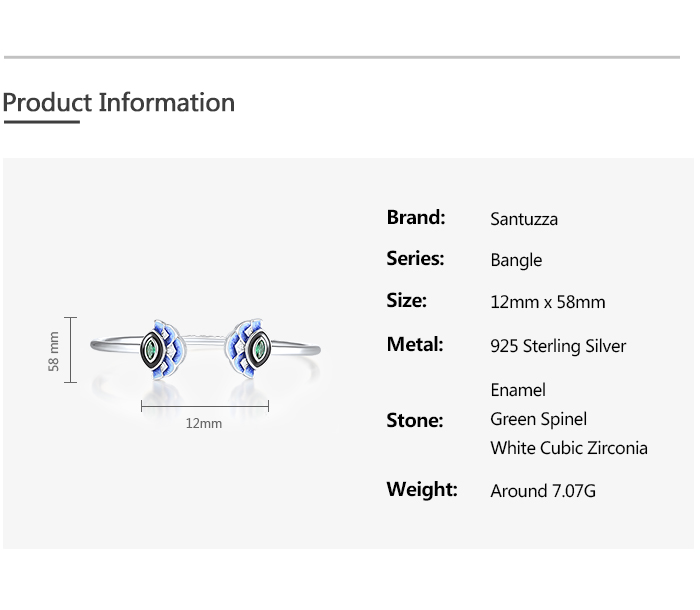Select the Santuzza brand name
This screenshot has height=610, width=700.
click(524, 219)
